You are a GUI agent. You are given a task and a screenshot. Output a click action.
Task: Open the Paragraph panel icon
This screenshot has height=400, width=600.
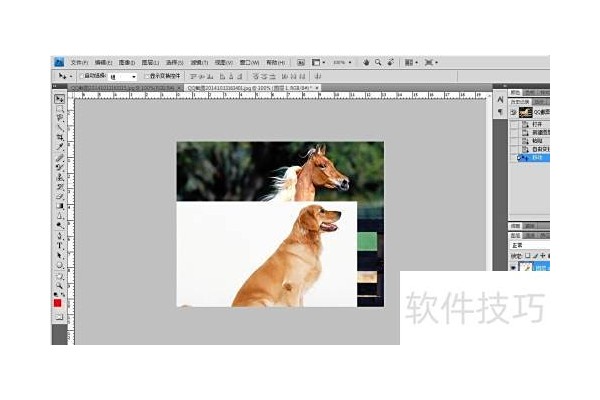(x=500, y=112)
